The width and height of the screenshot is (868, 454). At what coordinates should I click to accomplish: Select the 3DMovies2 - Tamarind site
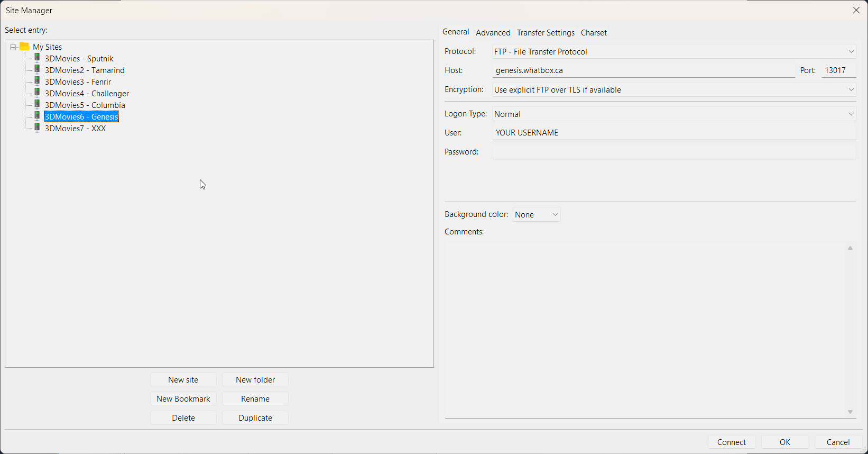coord(85,70)
